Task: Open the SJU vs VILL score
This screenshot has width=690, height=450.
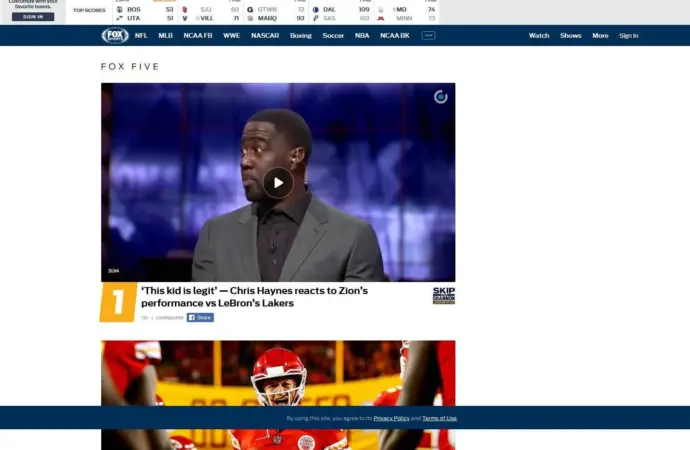Action: click(x=210, y=14)
